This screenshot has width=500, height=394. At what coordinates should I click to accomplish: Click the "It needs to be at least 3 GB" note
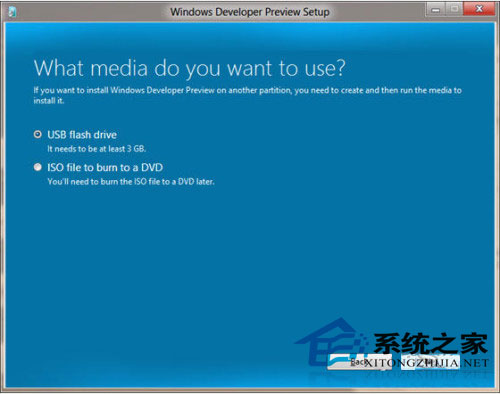97,149
